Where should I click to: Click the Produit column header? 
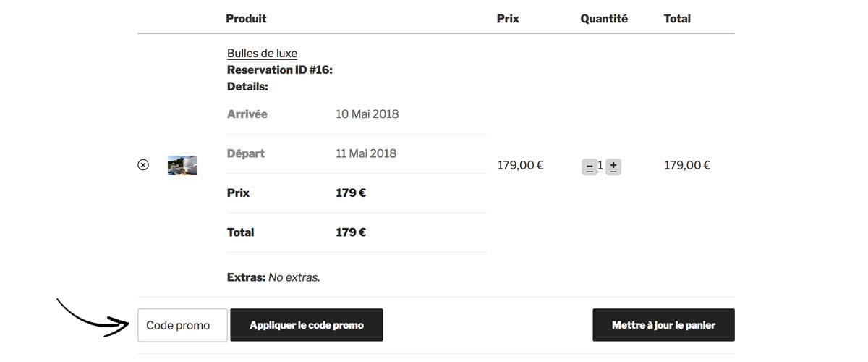pyautogui.click(x=246, y=19)
